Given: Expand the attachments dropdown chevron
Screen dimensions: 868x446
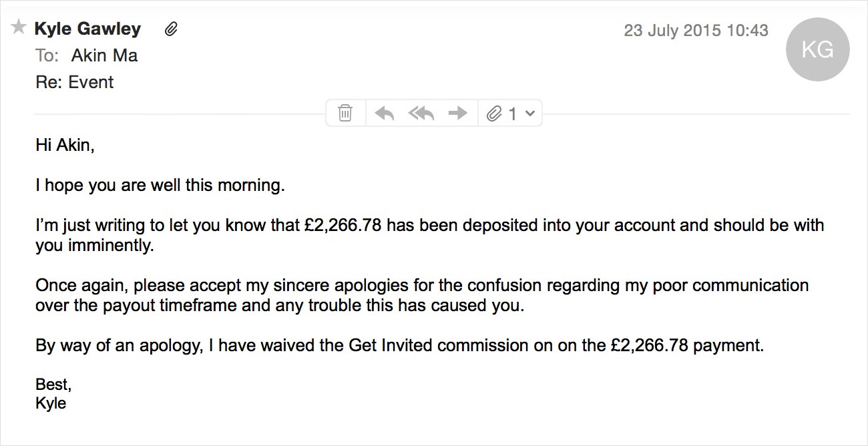Looking at the screenshot, I should coord(530,114).
